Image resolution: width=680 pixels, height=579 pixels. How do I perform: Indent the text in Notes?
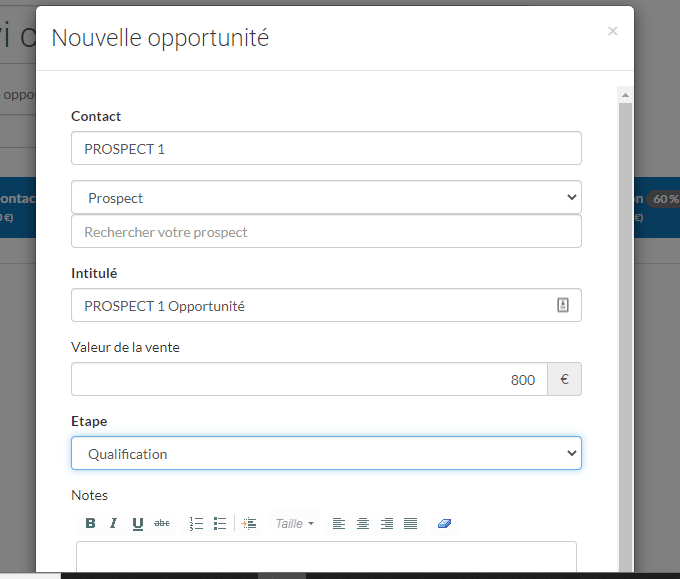[250, 523]
